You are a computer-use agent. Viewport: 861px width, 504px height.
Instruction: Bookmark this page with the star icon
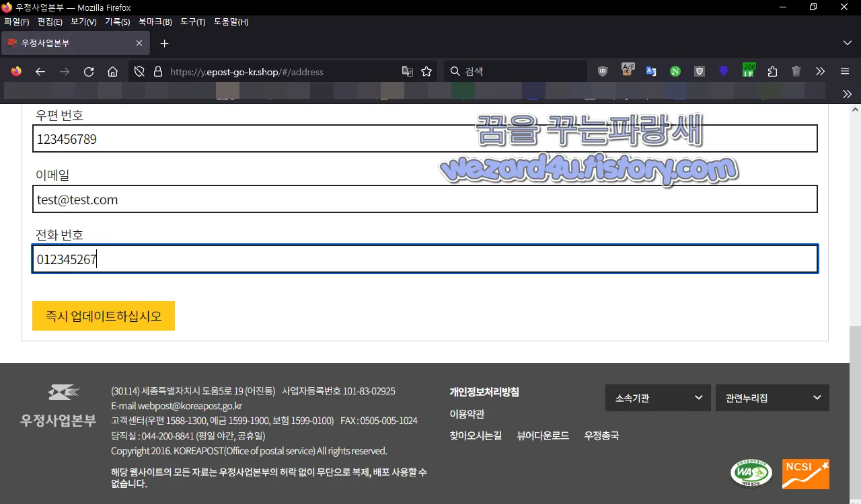tap(426, 71)
